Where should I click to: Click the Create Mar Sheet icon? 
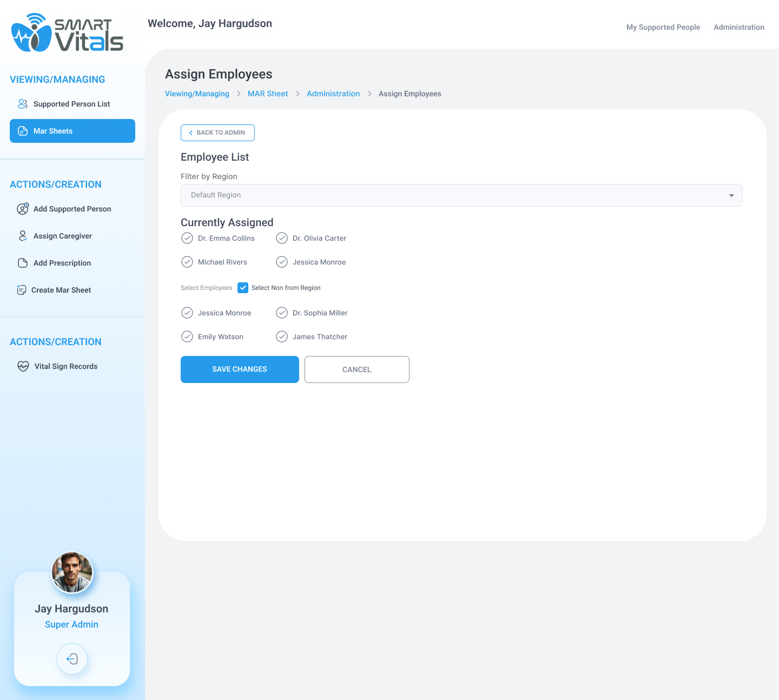click(22, 290)
